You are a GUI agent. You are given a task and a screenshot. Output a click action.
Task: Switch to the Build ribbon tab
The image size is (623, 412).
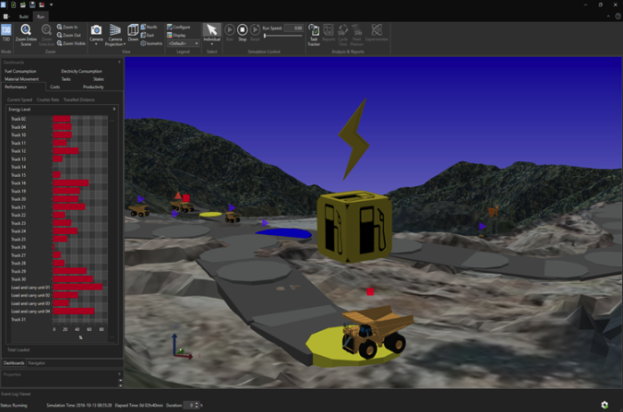click(x=21, y=18)
